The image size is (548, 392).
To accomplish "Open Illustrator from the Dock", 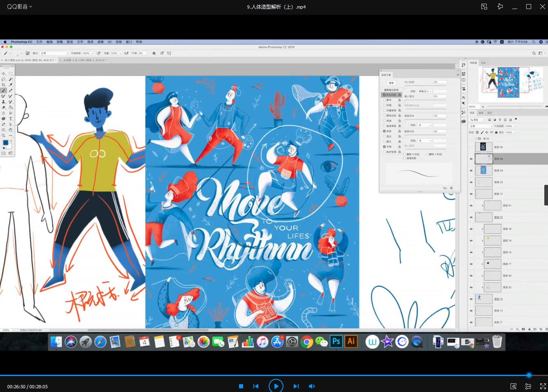I will click(x=351, y=341).
